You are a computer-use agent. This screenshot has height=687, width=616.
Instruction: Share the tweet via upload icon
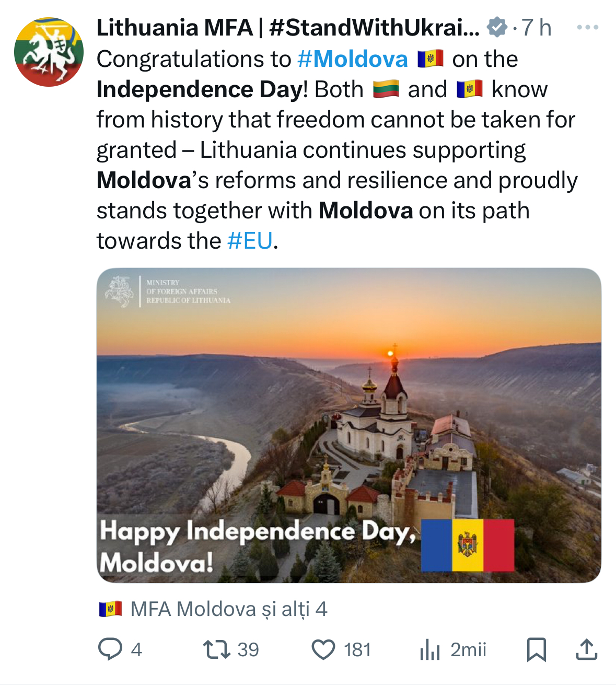coord(586,649)
